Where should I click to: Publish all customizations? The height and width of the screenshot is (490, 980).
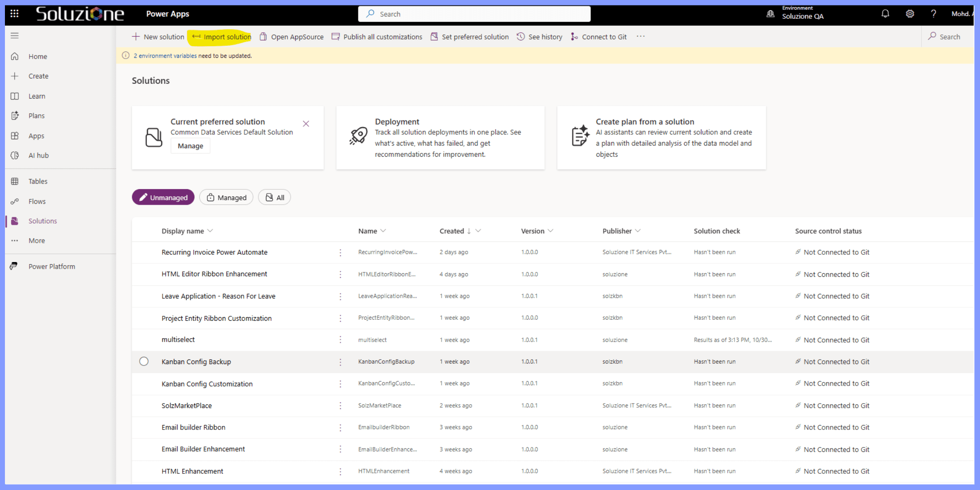[382, 36]
